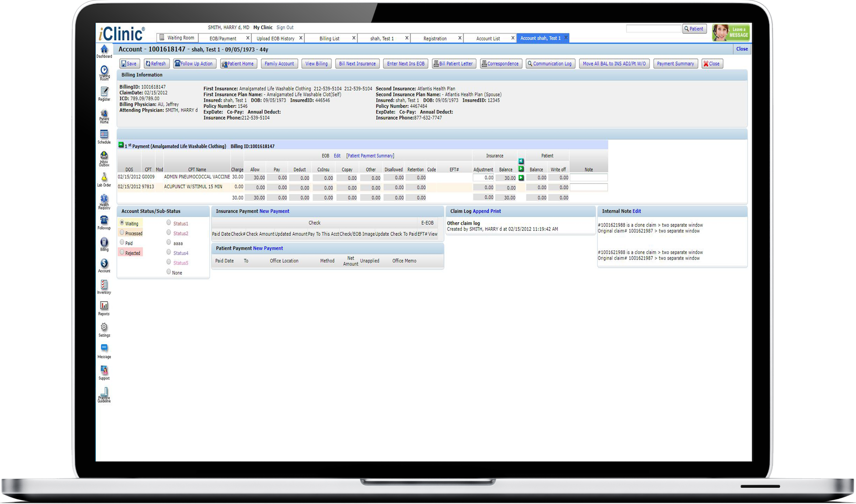Click the Note field for the G0009 row
This screenshot has height=504, width=856.
(589, 178)
